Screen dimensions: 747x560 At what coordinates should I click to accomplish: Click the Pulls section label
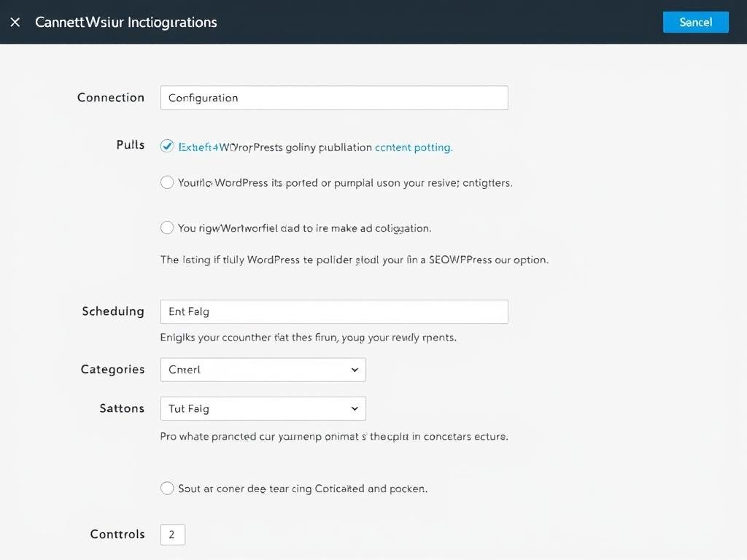[131, 144]
